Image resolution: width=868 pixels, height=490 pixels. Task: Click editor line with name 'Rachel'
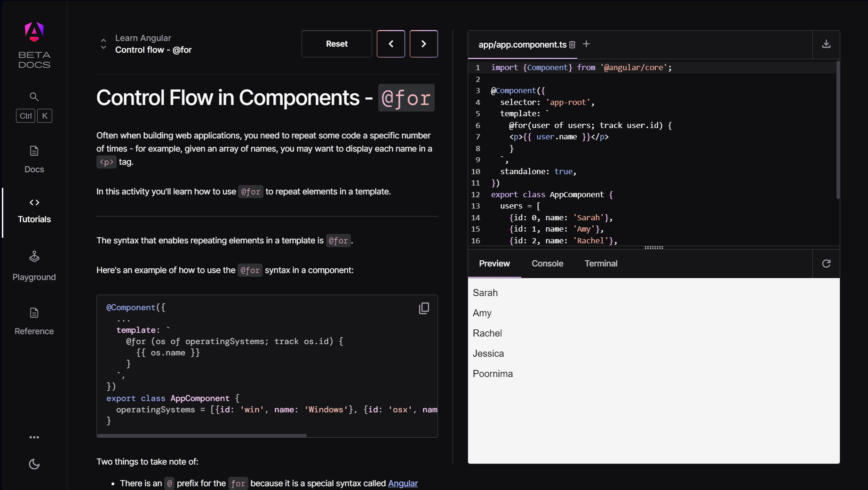pos(563,241)
